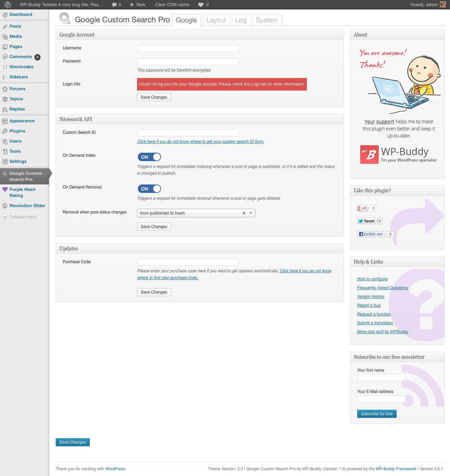The image size is (450, 476).
Task: Click the Google +1 button
Action: pos(362,208)
